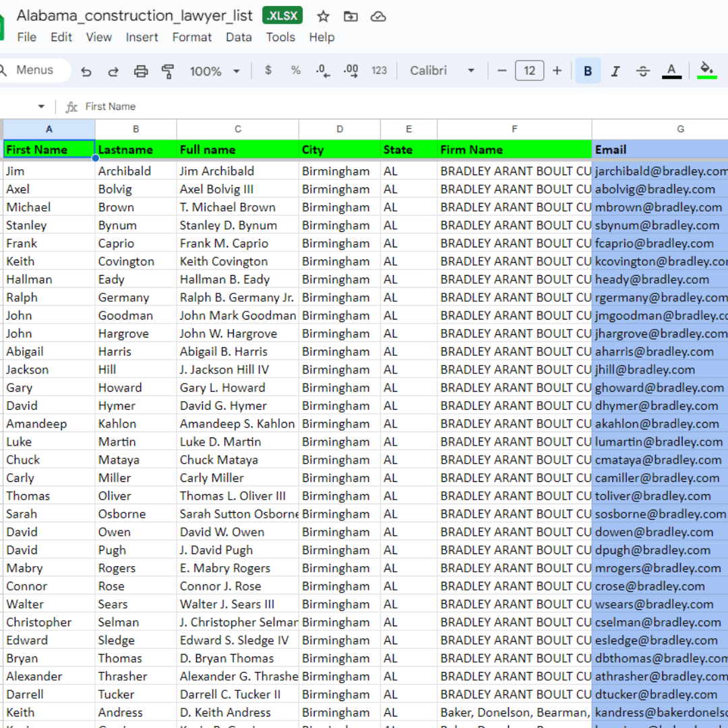The image size is (728, 728).
Task: Open the fill color picker
Action: click(x=706, y=71)
